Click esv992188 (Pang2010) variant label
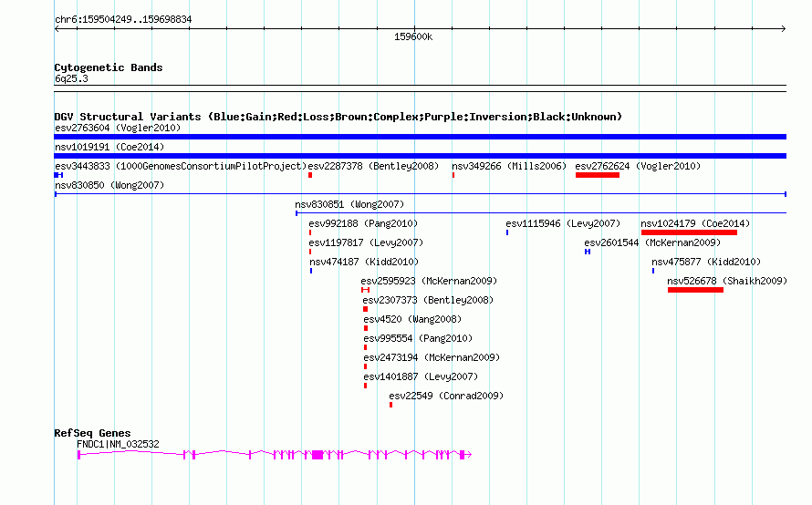Image resolution: width=812 pixels, height=505 pixels. 363,223
